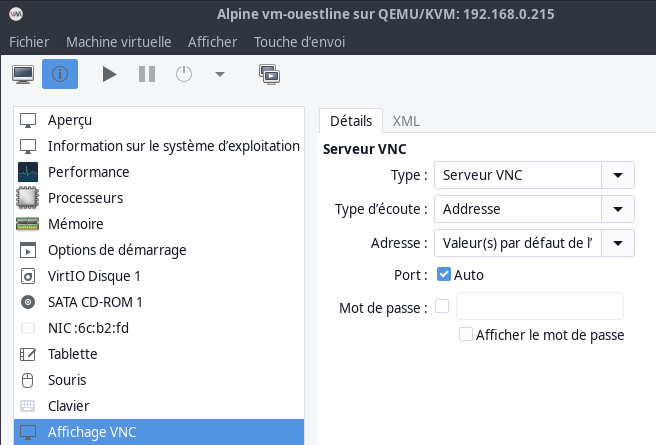Image resolution: width=656 pixels, height=445 pixels.
Task: Open the Machine virtuelle menu
Action: pyautogui.click(x=118, y=42)
